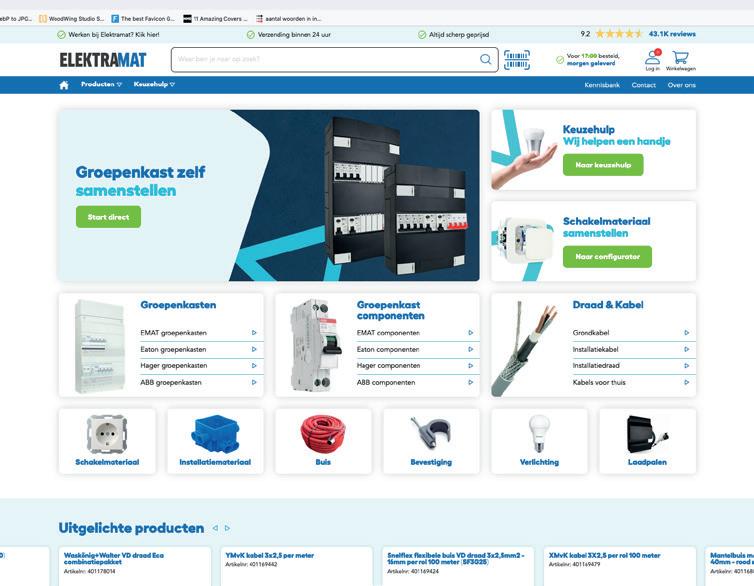The height and width of the screenshot is (586, 754).
Task: Click arrow beside ABB componenten
Action: click(x=471, y=383)
